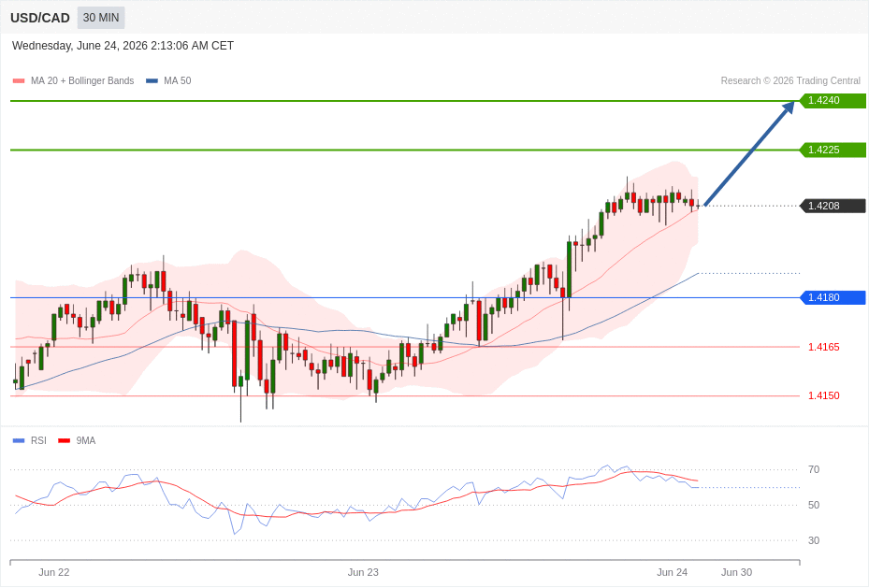Click the 9MA legend label
This screenshot has width=869, height=588.
[86, 440]
